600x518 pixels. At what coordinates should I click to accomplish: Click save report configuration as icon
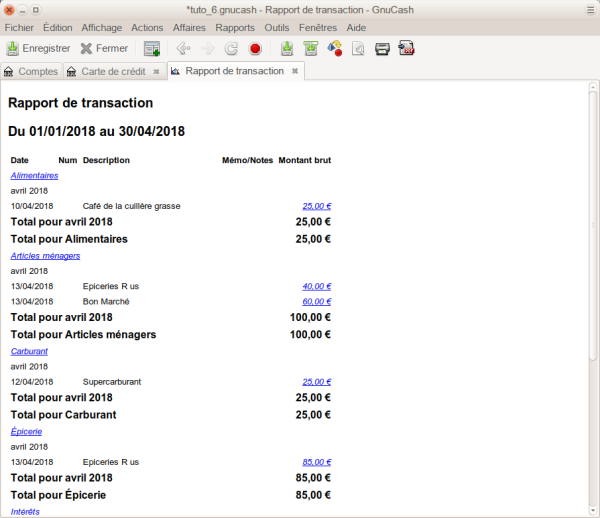coord(311,49)
